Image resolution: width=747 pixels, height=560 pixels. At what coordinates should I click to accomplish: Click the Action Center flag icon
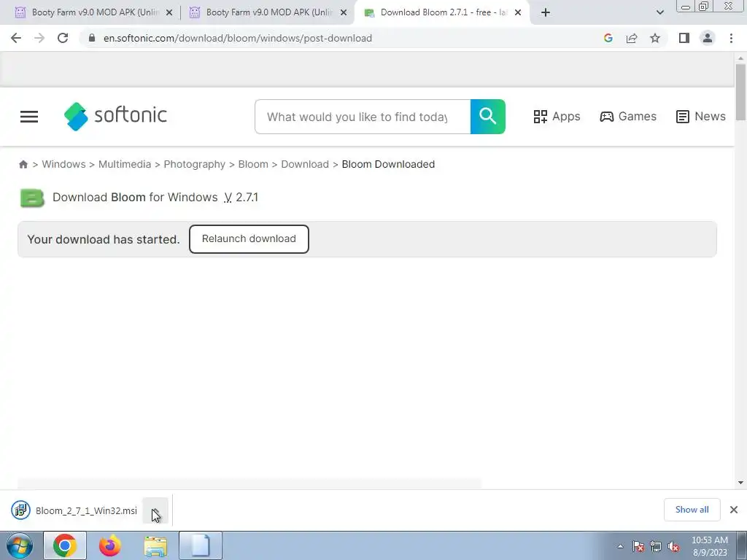(x=638, y=546)
